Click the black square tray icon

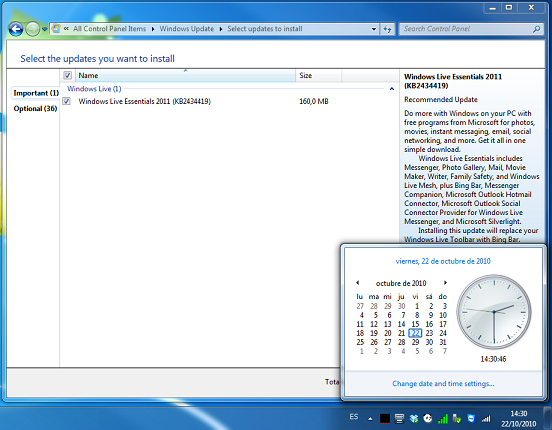click(385, 419)
